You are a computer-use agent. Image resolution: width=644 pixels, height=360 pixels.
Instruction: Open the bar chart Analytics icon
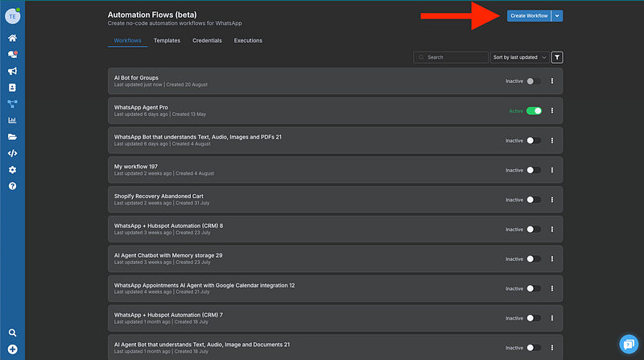pyautogui.click(x=12, y=120)
